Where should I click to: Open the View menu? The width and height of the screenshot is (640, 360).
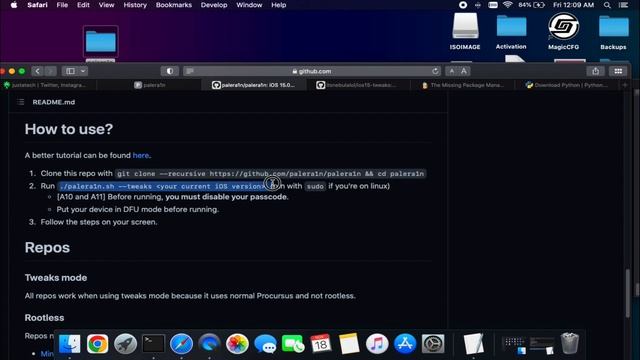click(x=106, y=5)
